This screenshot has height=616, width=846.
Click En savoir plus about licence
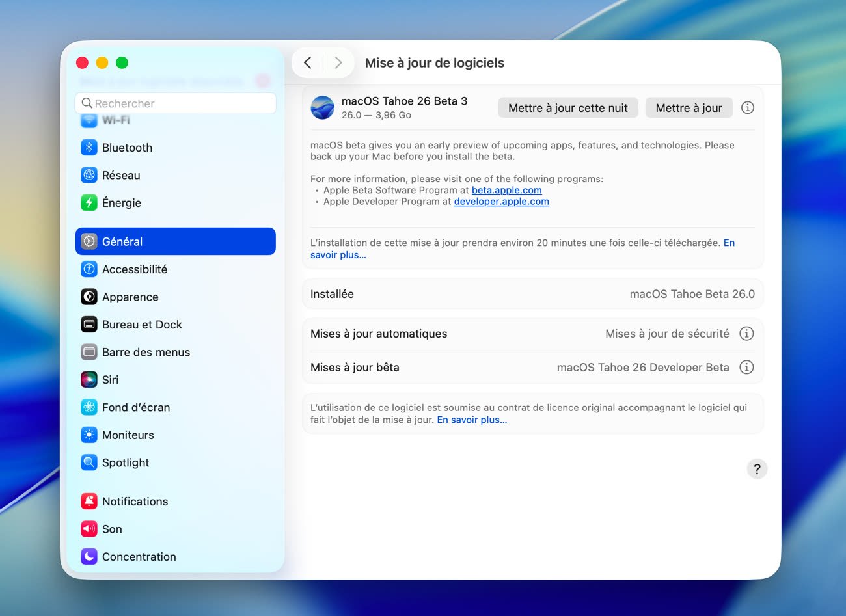(472, 420)
